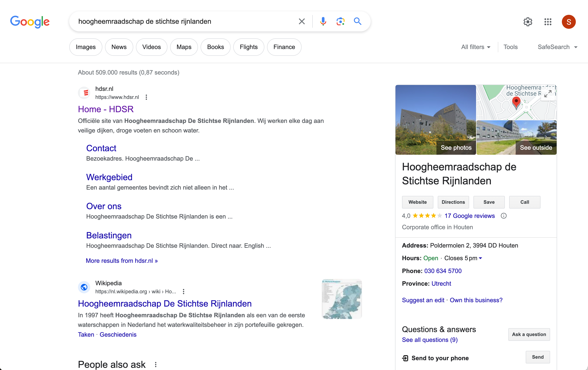Switch to the Maps tab
The width and height of the screenshot is (588, 370).
click(184, 47)
